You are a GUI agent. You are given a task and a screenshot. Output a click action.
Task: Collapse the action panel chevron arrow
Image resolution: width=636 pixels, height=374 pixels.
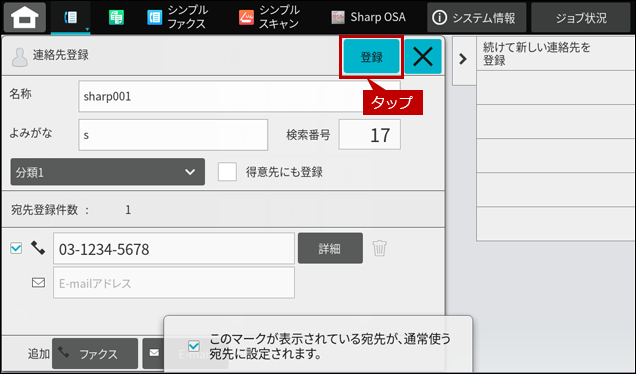coord(463,59)
